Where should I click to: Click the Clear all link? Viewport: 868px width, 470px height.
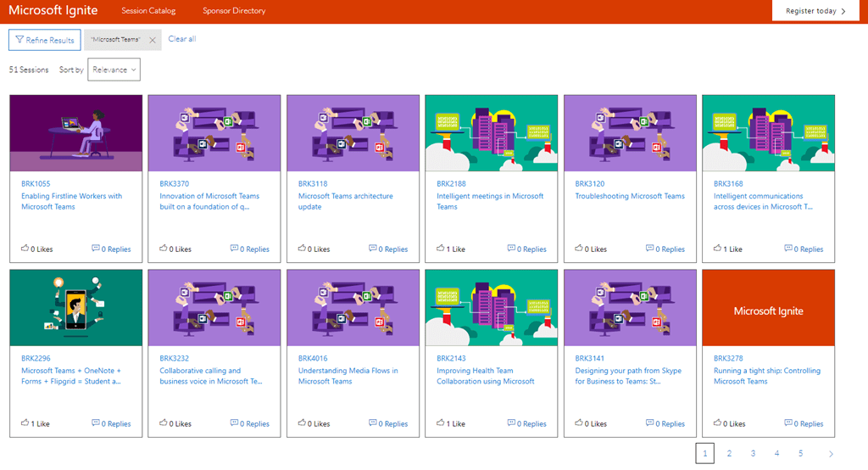pyautogui.click(x=182, y=39)
